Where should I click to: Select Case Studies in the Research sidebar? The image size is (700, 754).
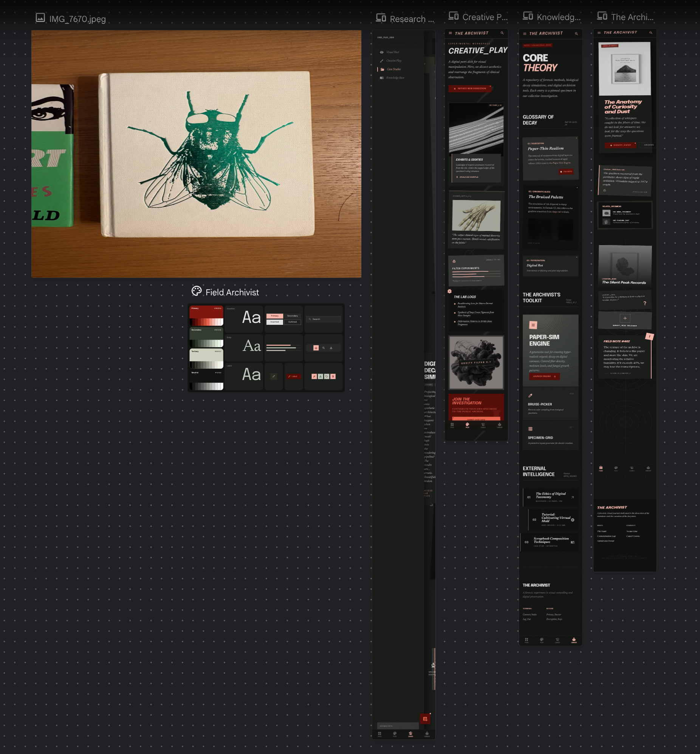pyautogui.click(x=393, y=69)
